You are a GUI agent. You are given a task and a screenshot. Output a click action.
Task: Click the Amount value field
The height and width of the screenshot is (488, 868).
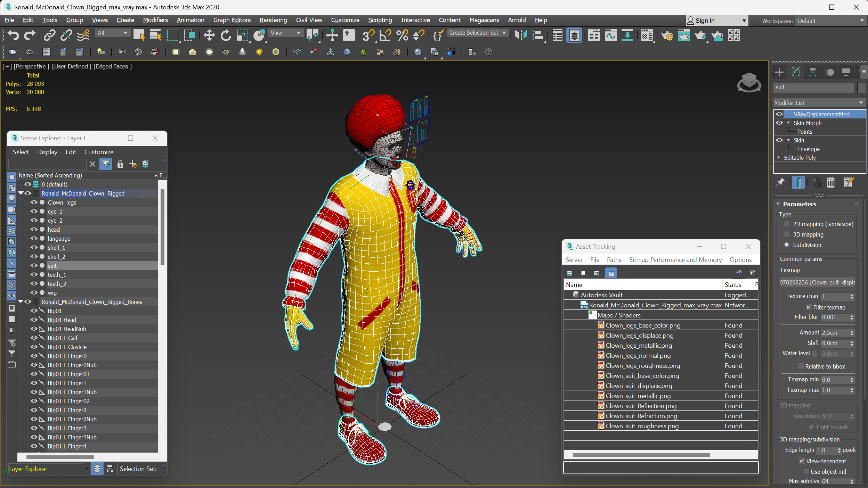click(834, 333)
